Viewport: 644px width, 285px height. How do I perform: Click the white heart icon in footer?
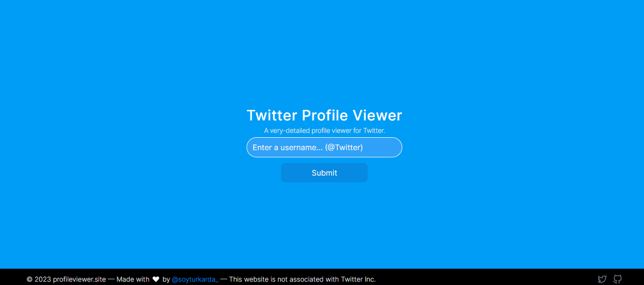(156, 279)
